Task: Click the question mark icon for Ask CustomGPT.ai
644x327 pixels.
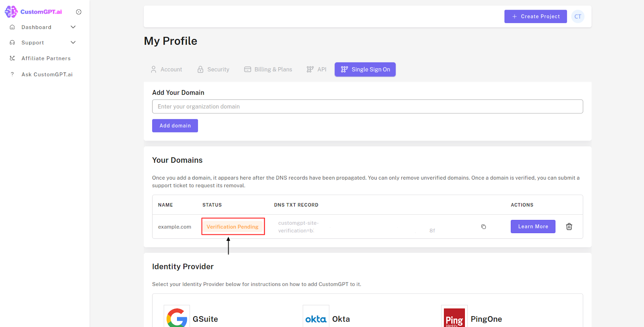Action: [x=12, y=74]
